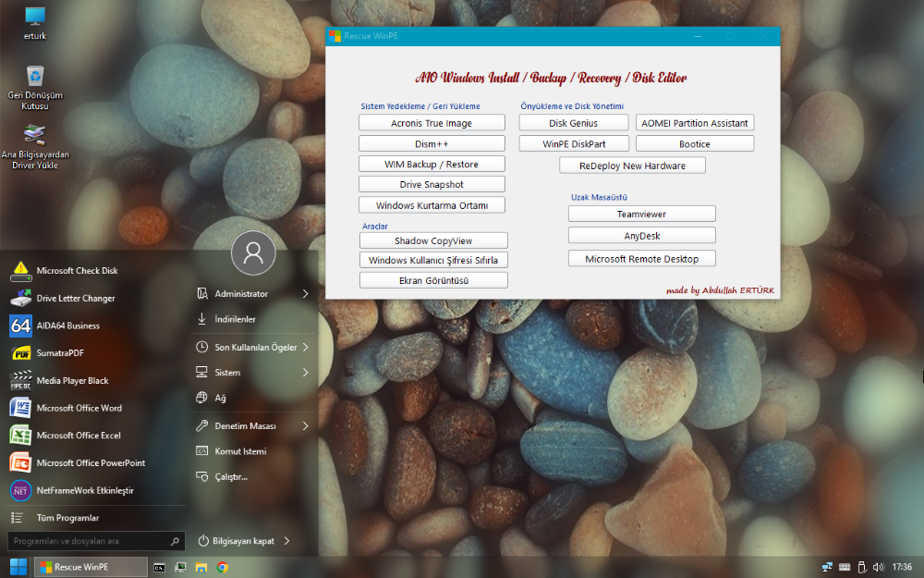Launch Bootice

pyautogui.click(x=695, y=143)
